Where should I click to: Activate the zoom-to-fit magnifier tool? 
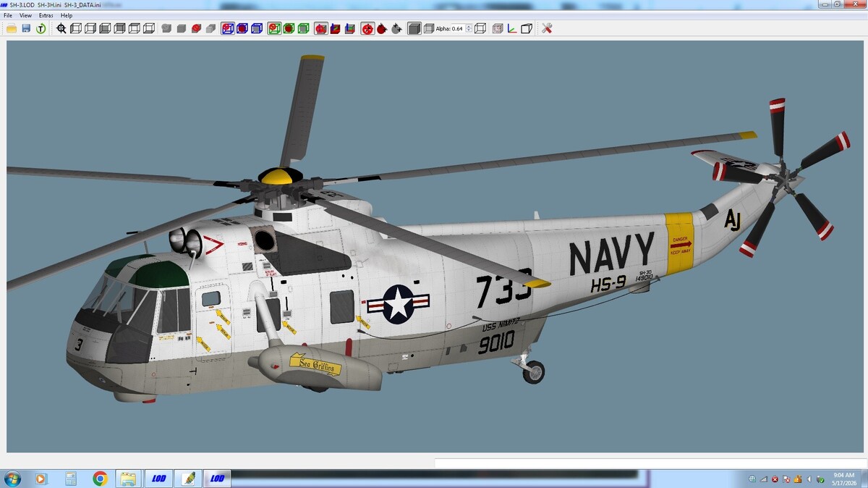click(61, 28)
